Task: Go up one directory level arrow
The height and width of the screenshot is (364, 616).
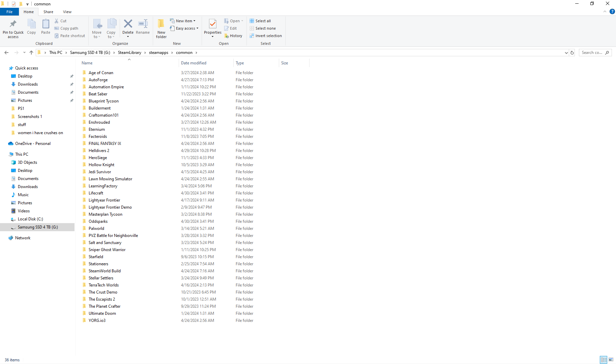Action: click(31, 53)
